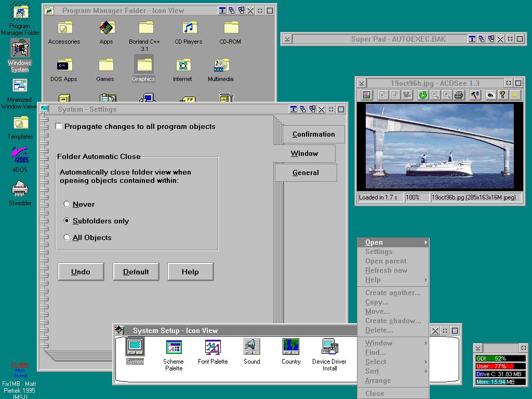532x399 pixels.
Task: Choose the All Objects radio option
Action: point(66,237)
